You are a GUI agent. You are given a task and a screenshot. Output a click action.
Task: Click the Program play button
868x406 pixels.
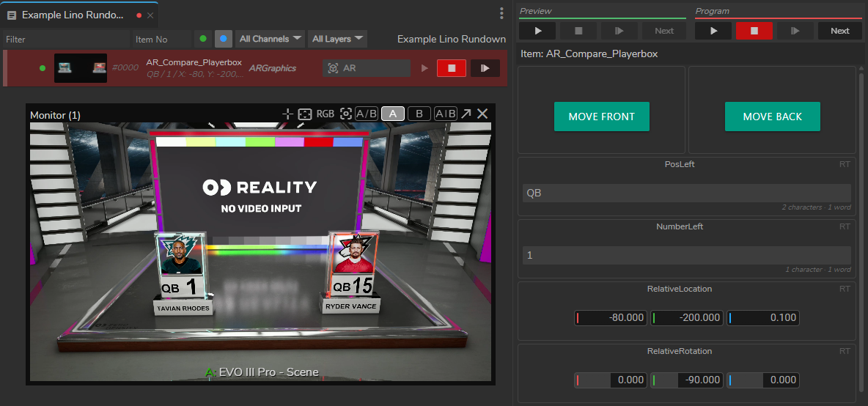tap(713, 31)
